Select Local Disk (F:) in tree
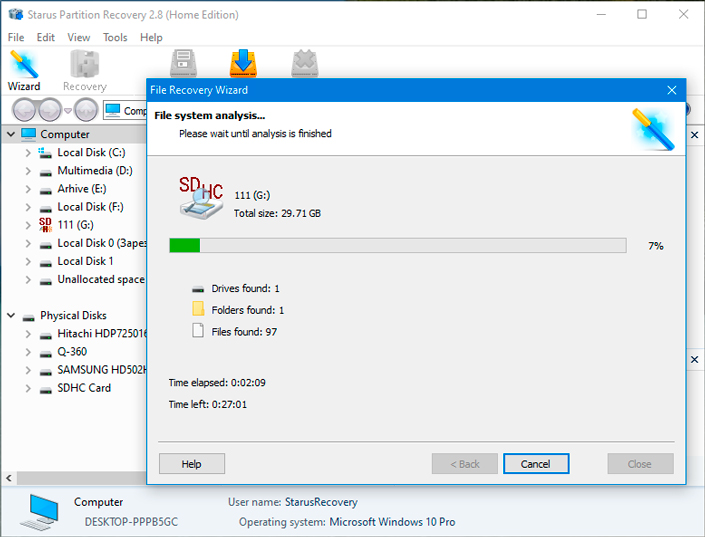Image resolution: width=705 pixels, height=537 pixels. tap(90, 206)
